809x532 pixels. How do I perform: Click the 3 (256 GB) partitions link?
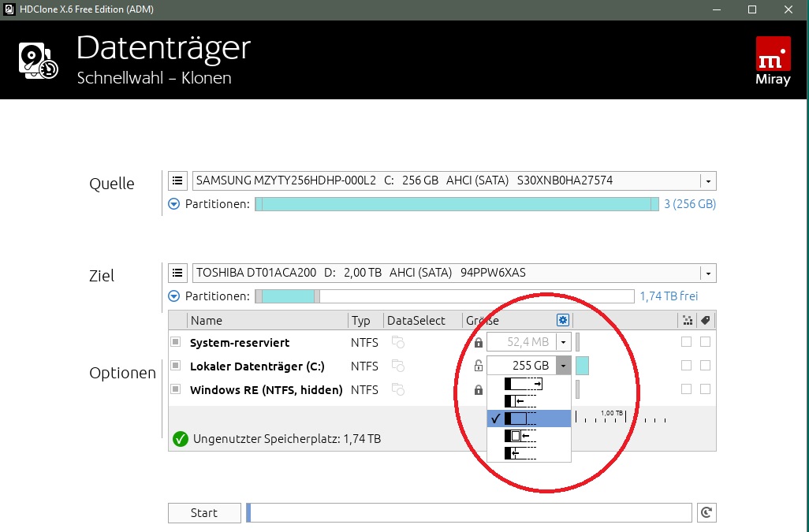point(690,204)
